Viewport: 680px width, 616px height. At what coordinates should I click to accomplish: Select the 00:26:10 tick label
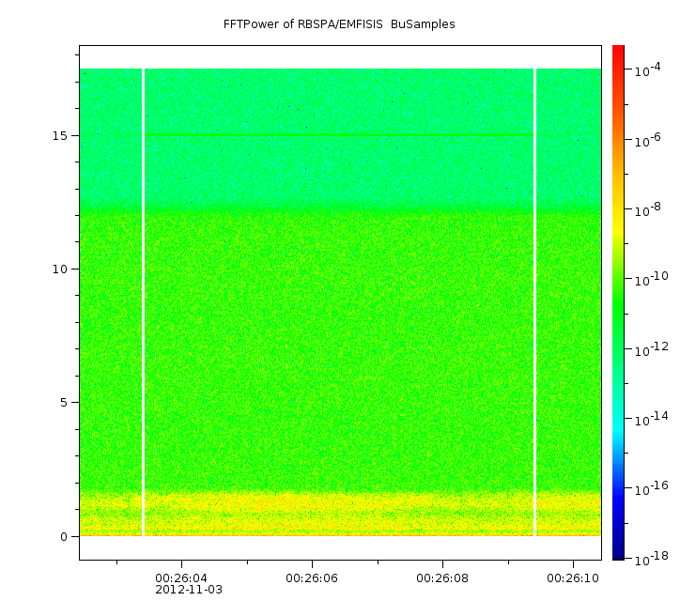pyautogui.click(x=573, y=577)
